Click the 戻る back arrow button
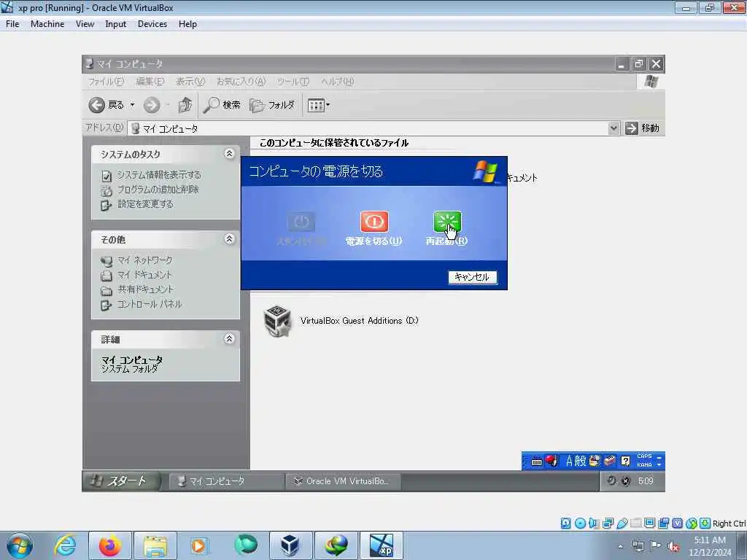Image resolution: width=747 pixels, height=560 pixels. tap(107, 105)
